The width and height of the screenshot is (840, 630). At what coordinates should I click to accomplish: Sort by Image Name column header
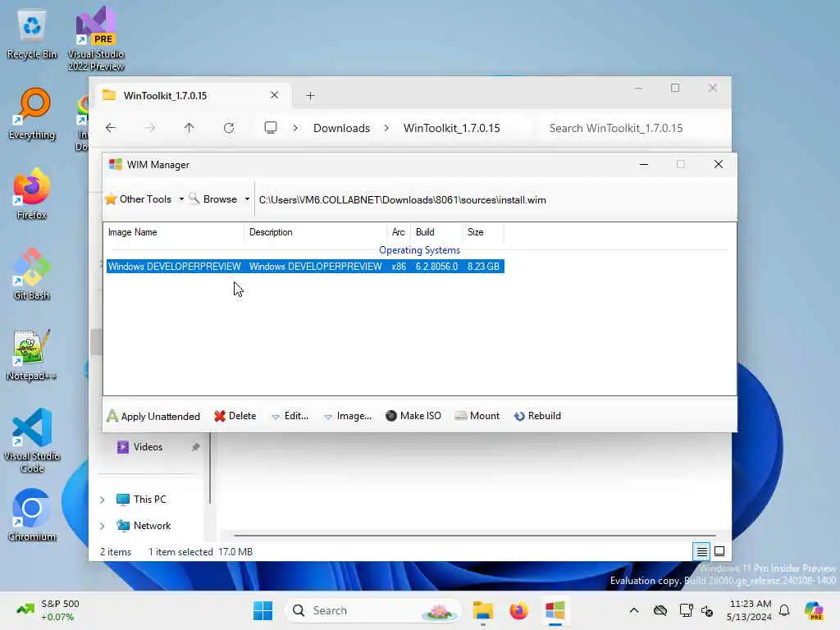[174, 232]
